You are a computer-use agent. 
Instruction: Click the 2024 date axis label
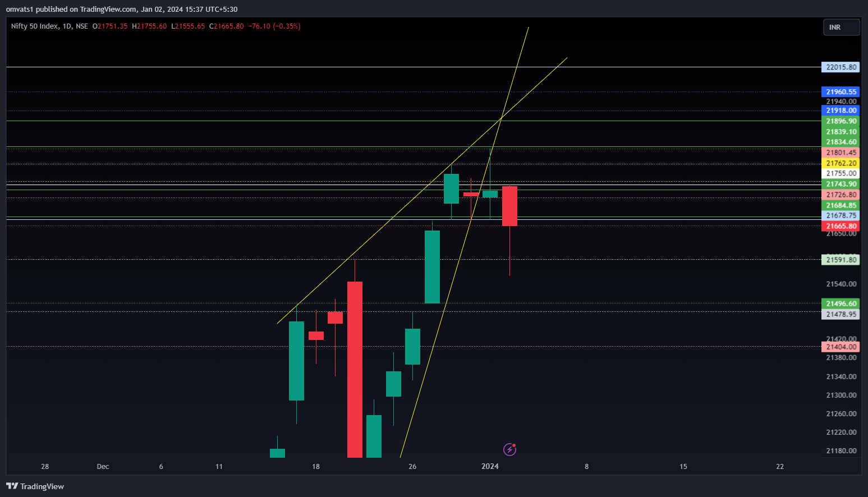pyautogui.click(x=490, y=466)
